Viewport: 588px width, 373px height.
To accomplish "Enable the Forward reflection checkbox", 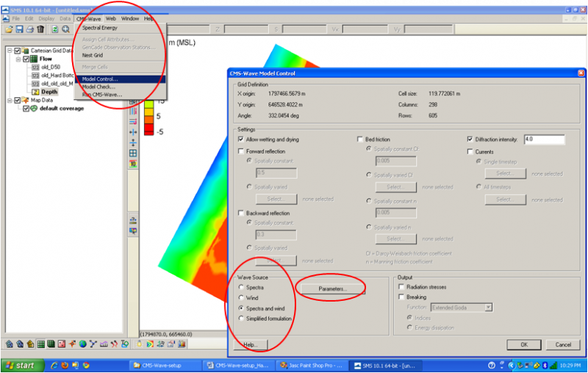I will point(241,152).
